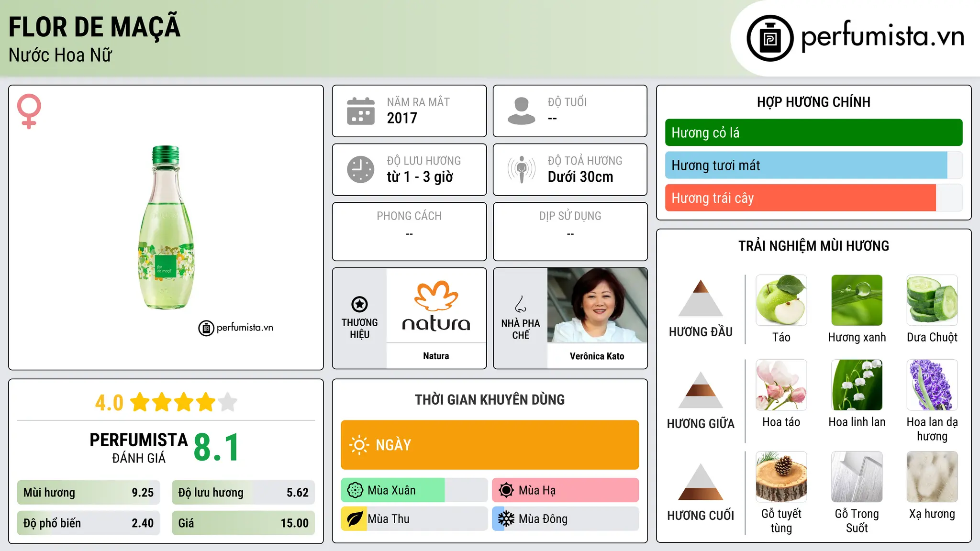Select the Mùa Hạ season bar
980x551 pixels.
point(565,490)
